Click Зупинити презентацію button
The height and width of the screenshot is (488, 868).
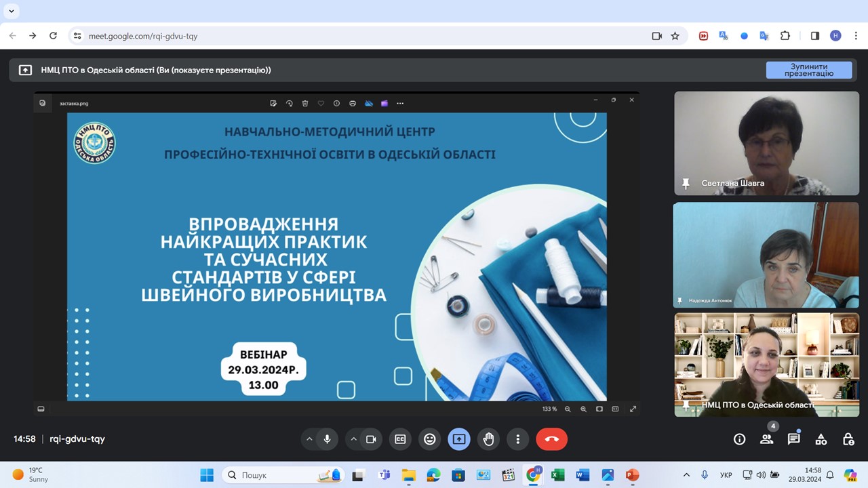tap(808, 70)
